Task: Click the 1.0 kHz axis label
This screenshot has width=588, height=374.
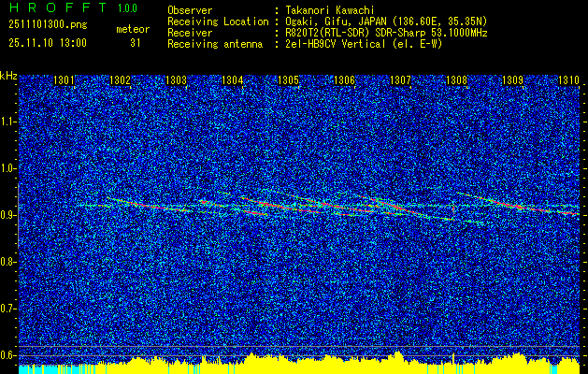Action: coord(7,168)
